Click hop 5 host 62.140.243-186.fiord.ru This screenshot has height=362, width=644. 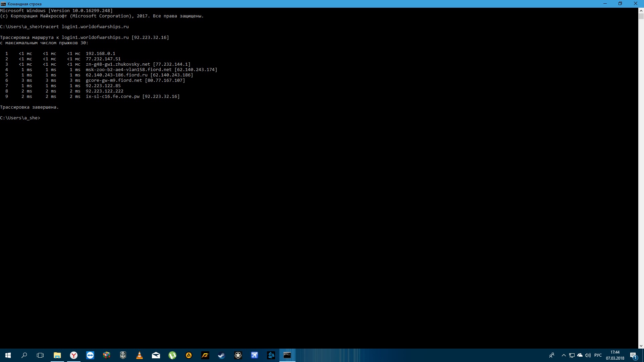coord(117,75)
